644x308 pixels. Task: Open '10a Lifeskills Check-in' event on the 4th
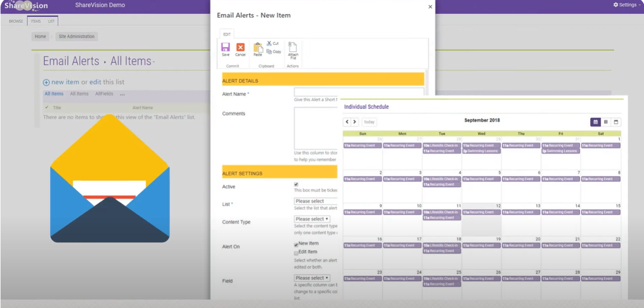(x=442, y=179)
